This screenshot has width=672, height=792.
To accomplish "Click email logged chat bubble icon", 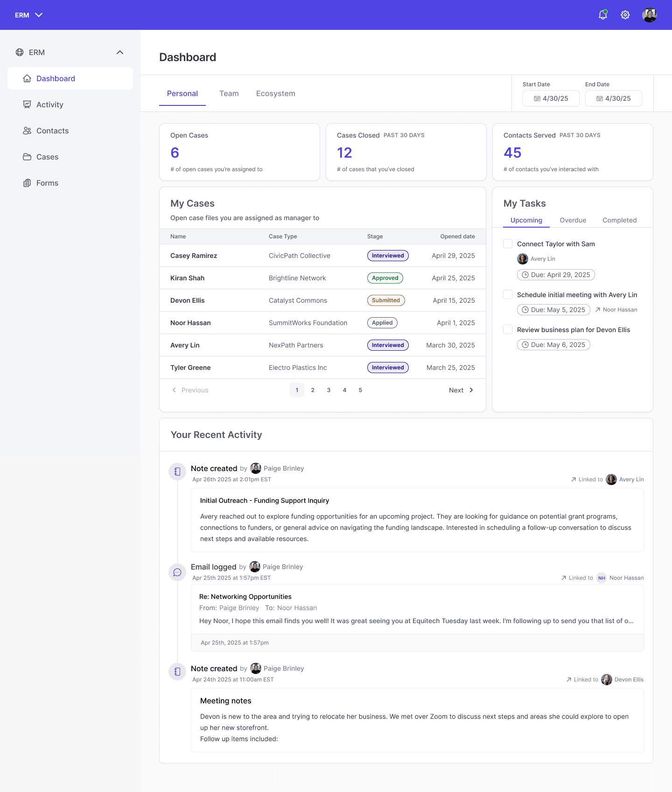I will click(x=177, y=572).
